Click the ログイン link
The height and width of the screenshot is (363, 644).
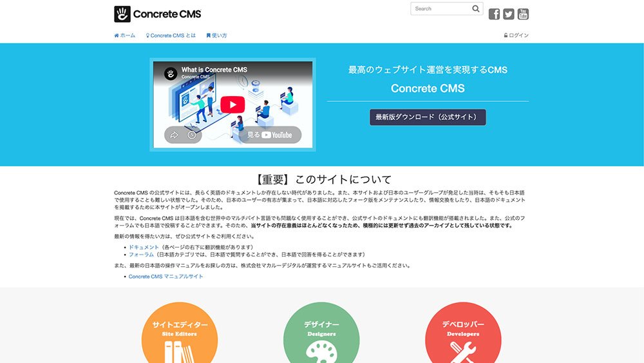tap(516, 35)
